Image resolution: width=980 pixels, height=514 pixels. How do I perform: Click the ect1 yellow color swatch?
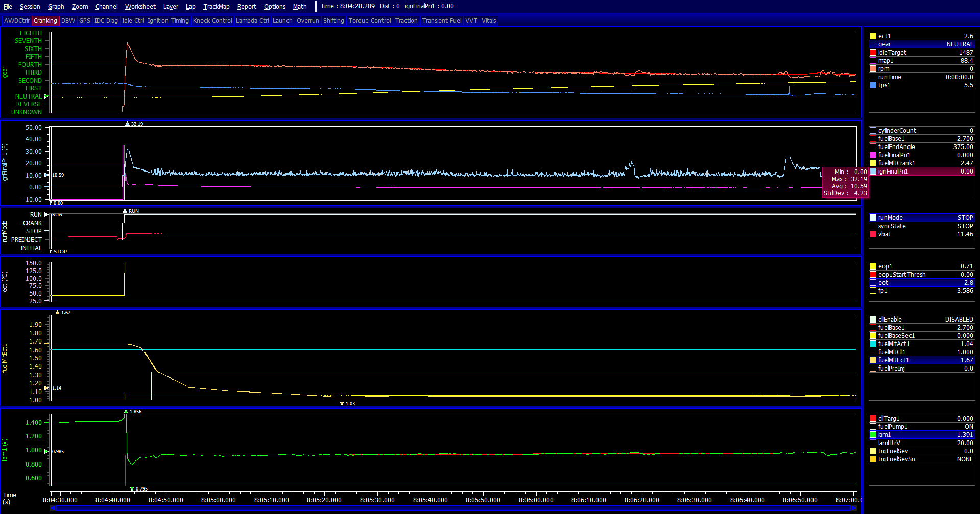[x=873, y=36]
